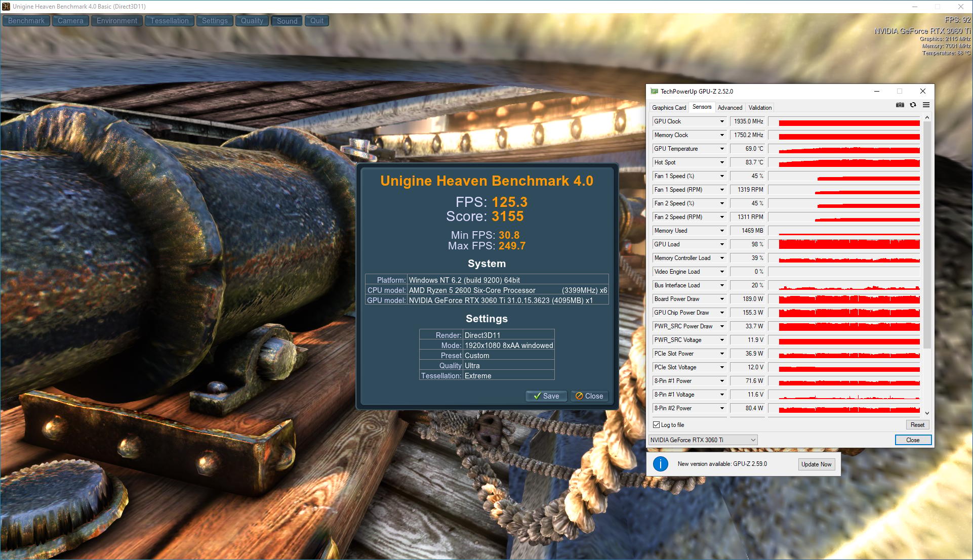This screenshot has width=973, height=560.
Task: Open the Bus Interface Load dropdown
Action: 722,285
